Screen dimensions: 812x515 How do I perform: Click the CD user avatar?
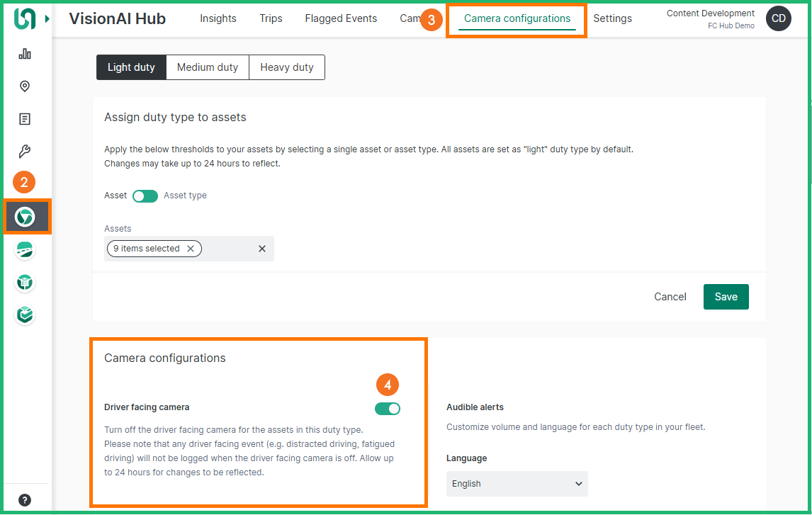click(x=778, y=18)
